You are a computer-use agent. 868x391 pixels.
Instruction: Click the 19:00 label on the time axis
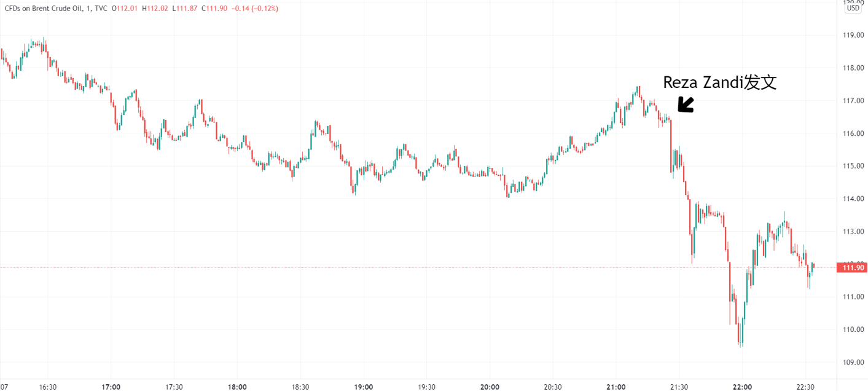[x=364, y=387]
